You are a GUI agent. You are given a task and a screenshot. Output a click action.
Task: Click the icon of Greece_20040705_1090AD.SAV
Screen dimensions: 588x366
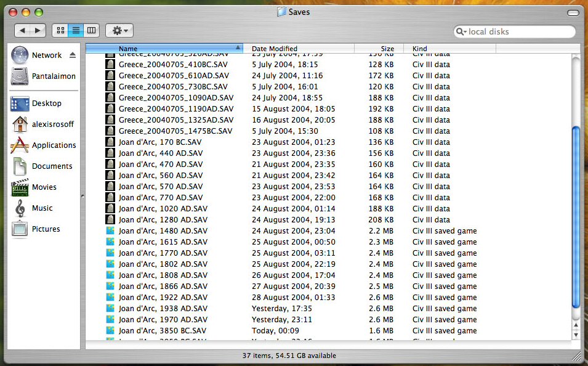[x=110, y=97]
